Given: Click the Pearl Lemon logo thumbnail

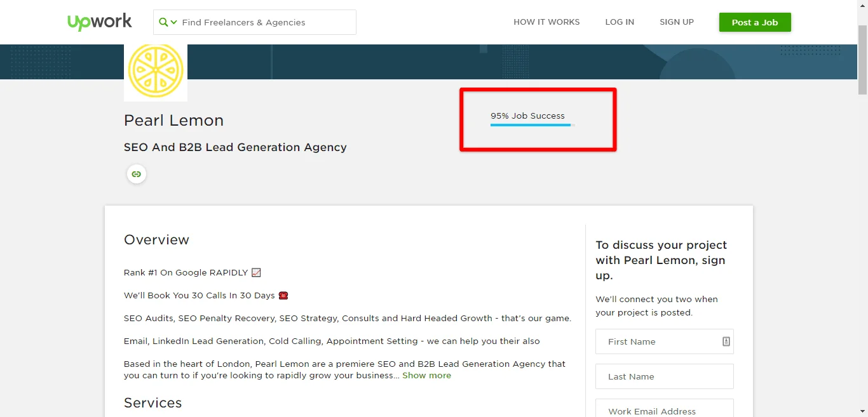Looking at the screenshot, I should (156, 70).
